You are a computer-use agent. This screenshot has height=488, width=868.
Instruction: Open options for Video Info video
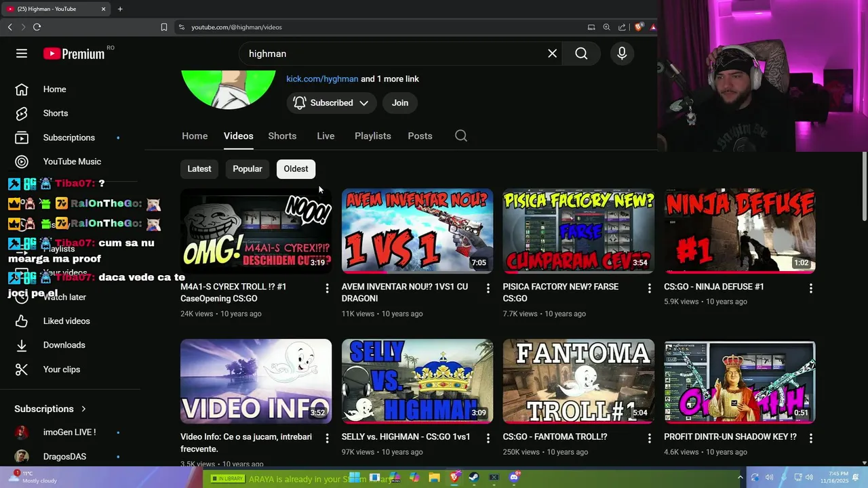tap(327, 439)
